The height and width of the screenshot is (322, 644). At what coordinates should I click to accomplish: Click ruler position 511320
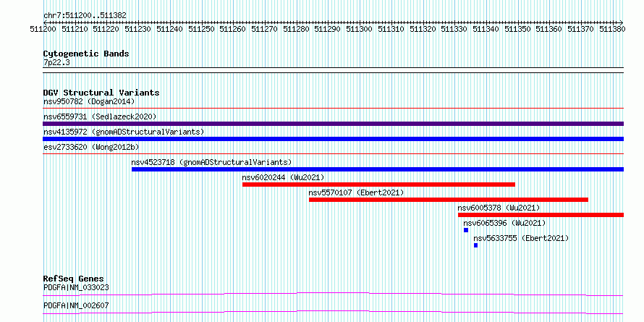click(x=423, y=29)
